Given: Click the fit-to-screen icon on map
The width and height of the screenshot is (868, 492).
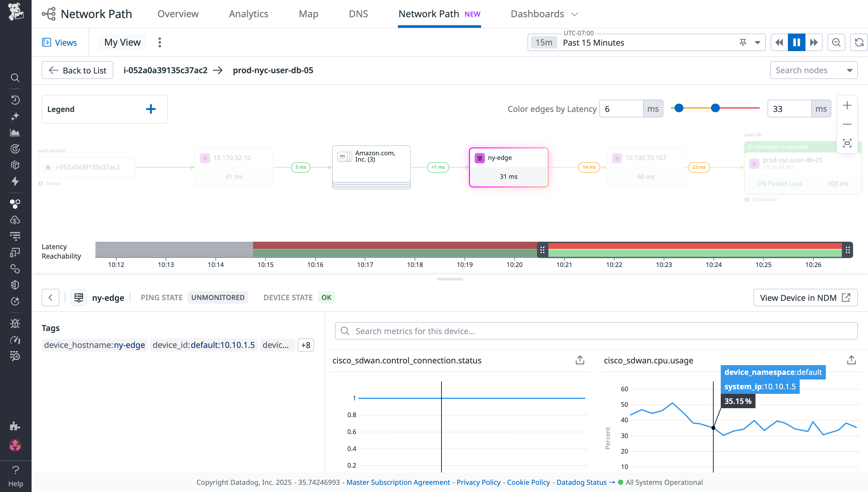Looking at the screenshot, I should coord(847,143).
